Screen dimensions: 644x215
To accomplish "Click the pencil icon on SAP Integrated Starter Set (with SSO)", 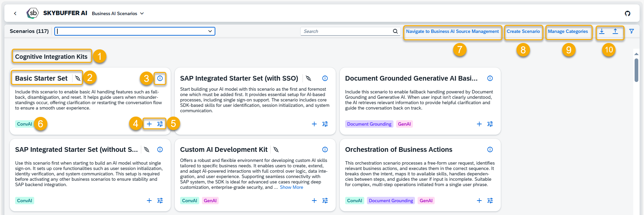I will click(309, 78).
